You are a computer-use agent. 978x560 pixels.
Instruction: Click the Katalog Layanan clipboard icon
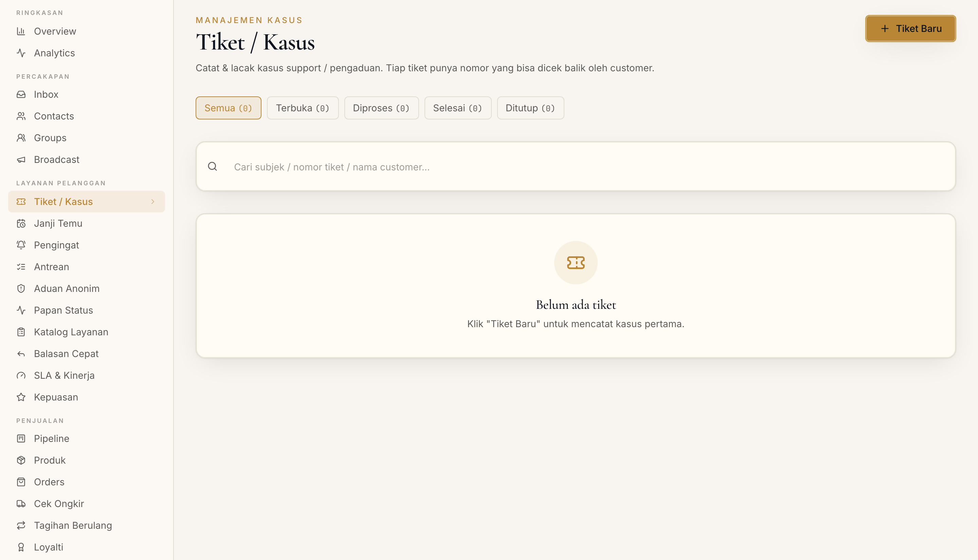click(x=21, y=332)
